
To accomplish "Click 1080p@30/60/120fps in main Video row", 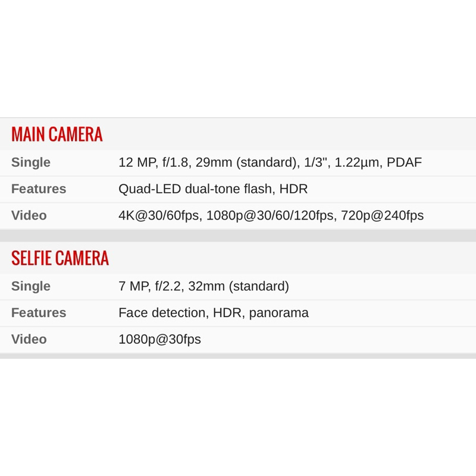I will [x=271, y=215].
